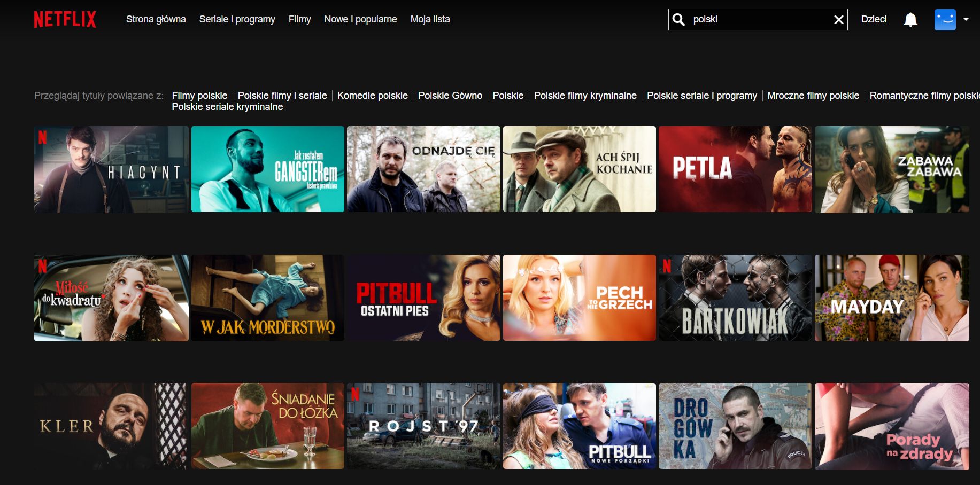The height and width of the screenshot is (485, 980).
Task: Browse Polskie seriale kryminalne
Action: click(227, 107)
